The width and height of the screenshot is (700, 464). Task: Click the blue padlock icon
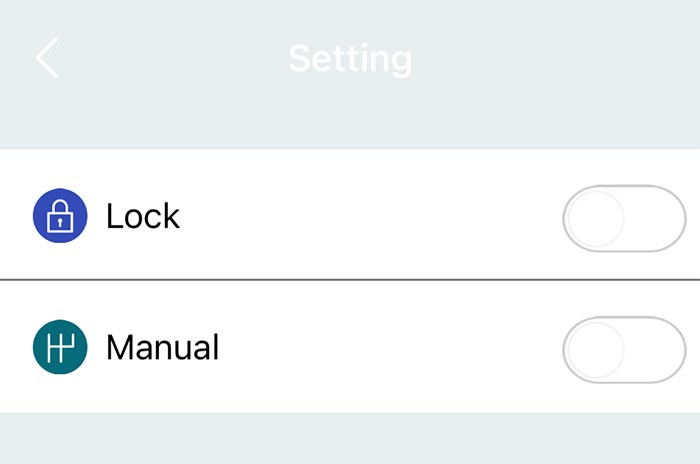[60, 216]
